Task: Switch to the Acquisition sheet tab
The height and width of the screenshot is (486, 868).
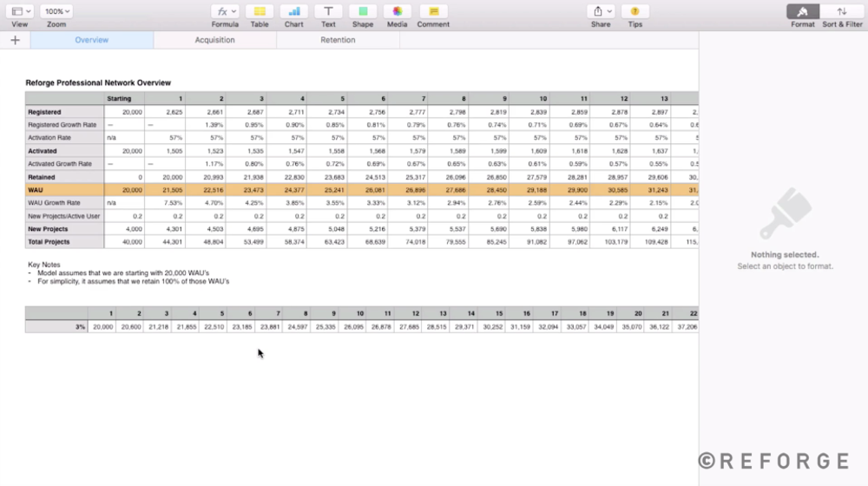Action: tap(214, 40)
